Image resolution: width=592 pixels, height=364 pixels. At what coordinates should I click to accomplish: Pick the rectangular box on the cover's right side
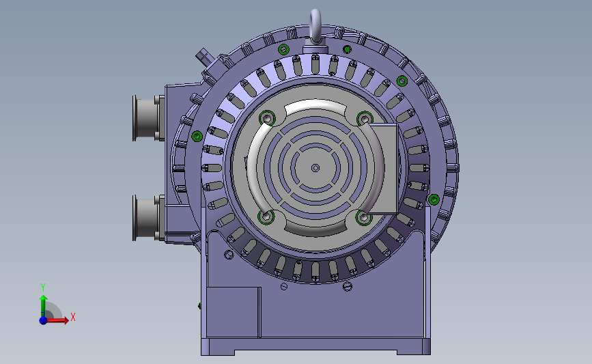pyautogui.click(x=382, y=169)
